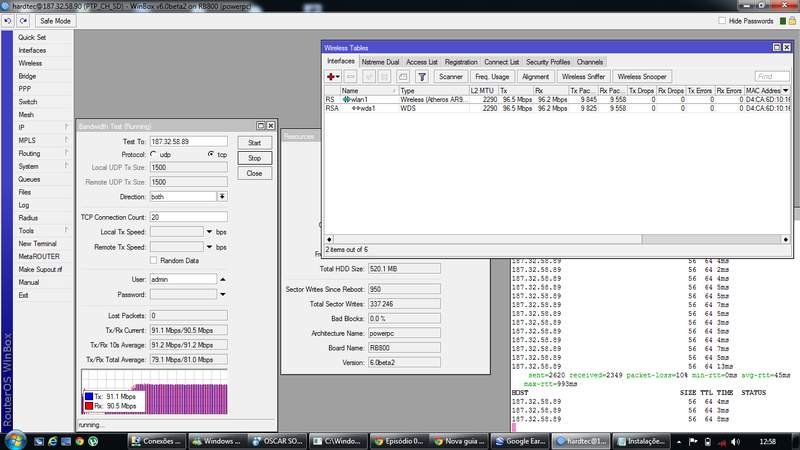The image size is (800, 450).
Task: Enable the Random Data checkbox
Action: tap(153, 260)
